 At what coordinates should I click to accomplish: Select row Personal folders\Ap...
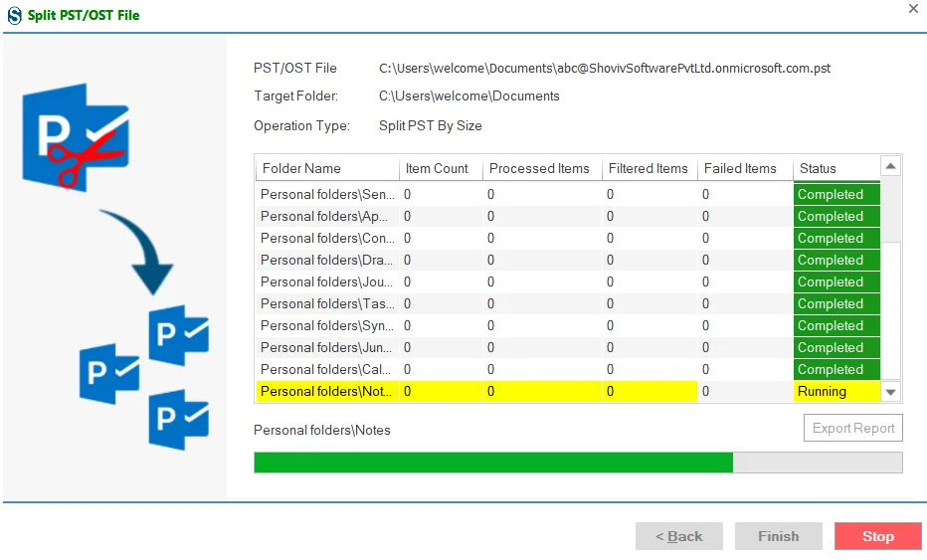point(568,217)
